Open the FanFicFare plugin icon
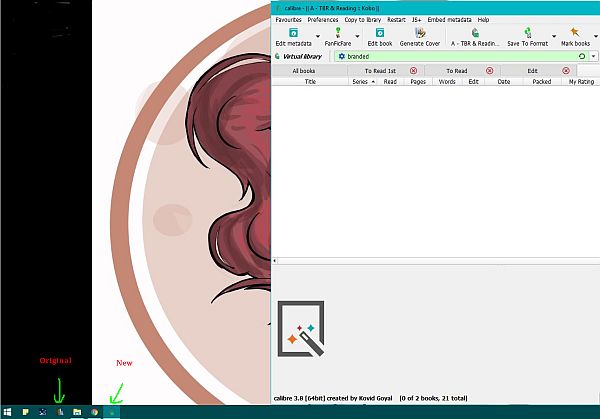Screen dimensions: 600x419 pyautogui.click(x=338, y=33)
